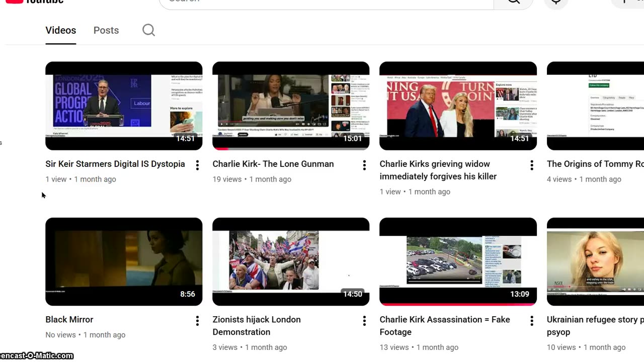Open The Origins of Tommy video title
644x362 pixels.
pos(595,164)
